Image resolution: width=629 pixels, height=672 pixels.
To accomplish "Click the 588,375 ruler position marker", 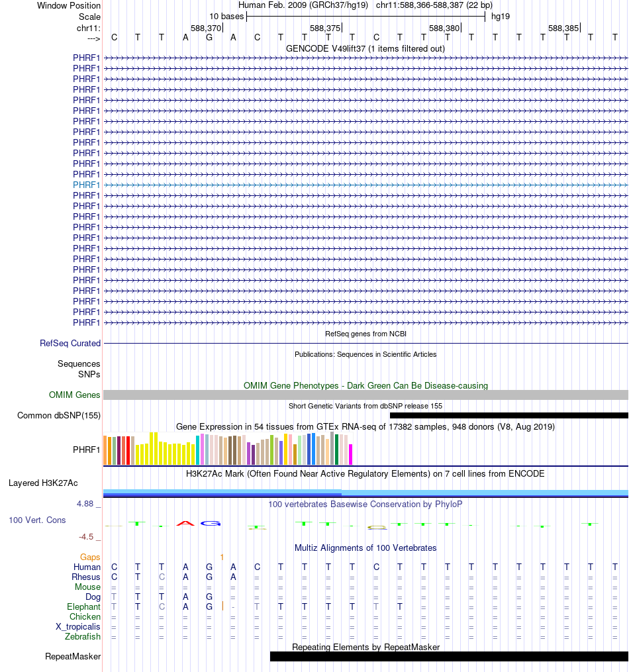I will [x=325, y=28].
